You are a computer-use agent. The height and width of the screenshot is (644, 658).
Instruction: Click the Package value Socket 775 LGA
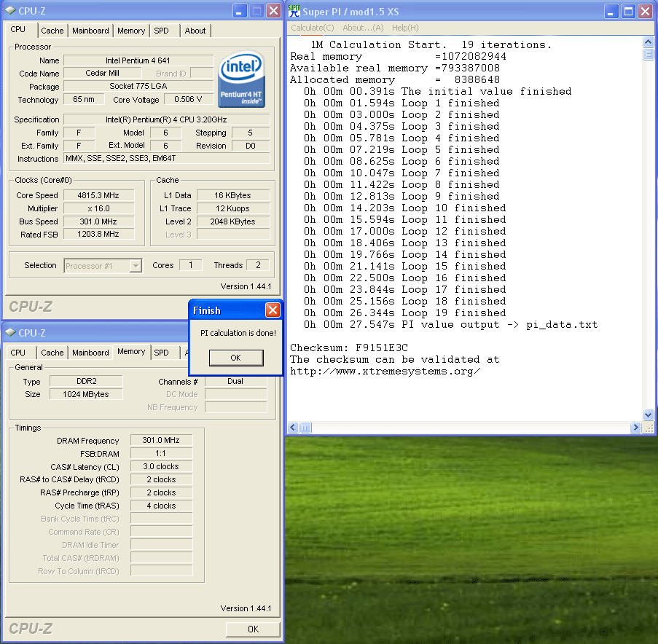138,86
